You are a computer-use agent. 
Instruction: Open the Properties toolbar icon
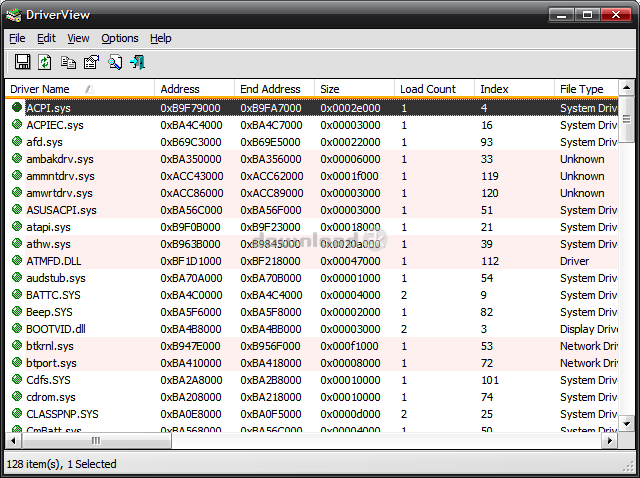pos(91,62)
